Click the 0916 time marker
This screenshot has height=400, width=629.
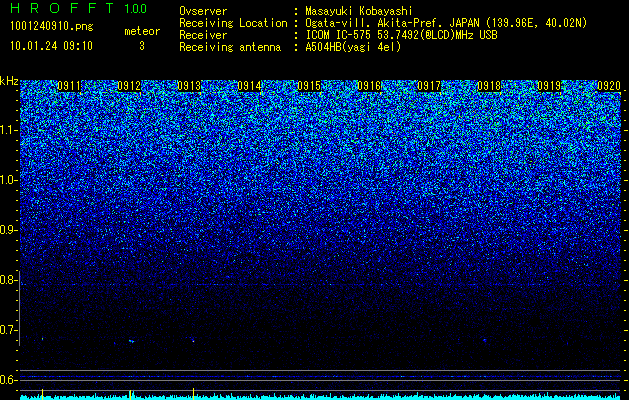tap(369, 86)
